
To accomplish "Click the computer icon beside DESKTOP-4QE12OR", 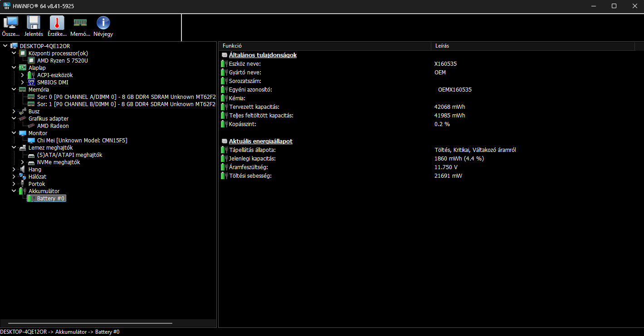I will [x=14, y=46].
